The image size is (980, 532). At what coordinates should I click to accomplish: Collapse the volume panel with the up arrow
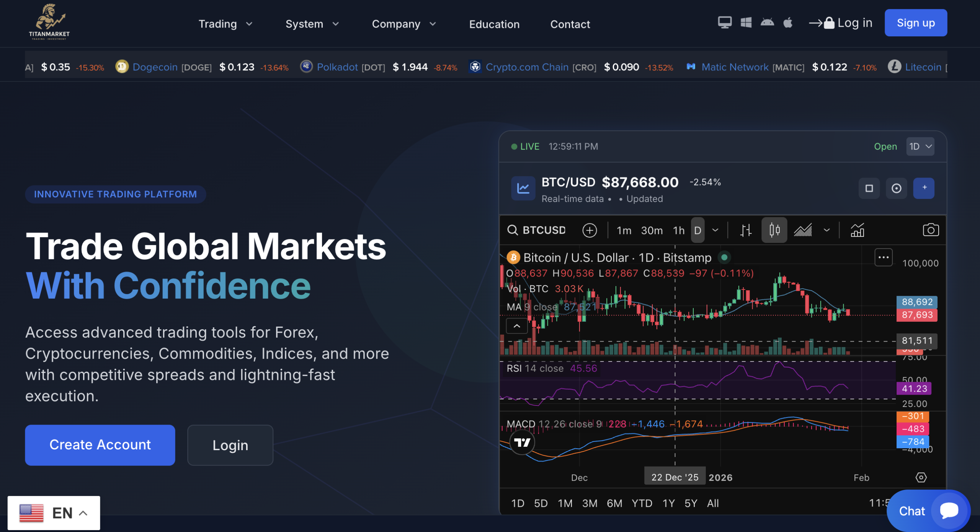(x=517, y=326)
